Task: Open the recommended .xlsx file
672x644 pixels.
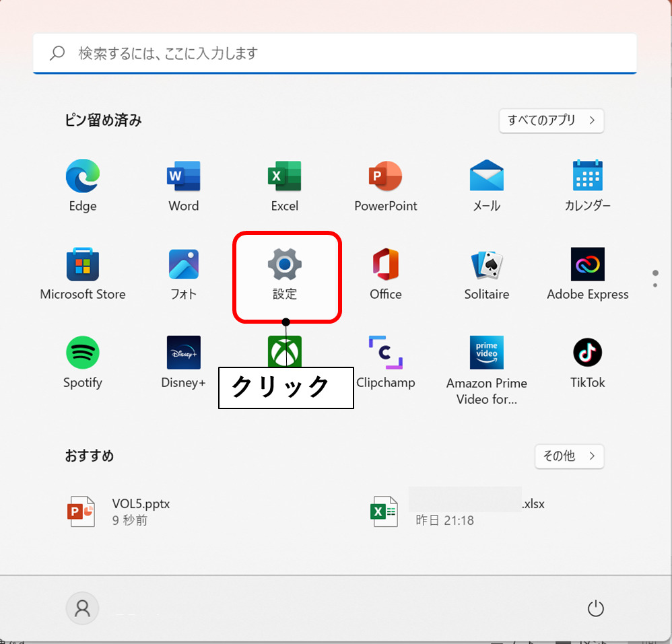Action: [x=457, y=511]
